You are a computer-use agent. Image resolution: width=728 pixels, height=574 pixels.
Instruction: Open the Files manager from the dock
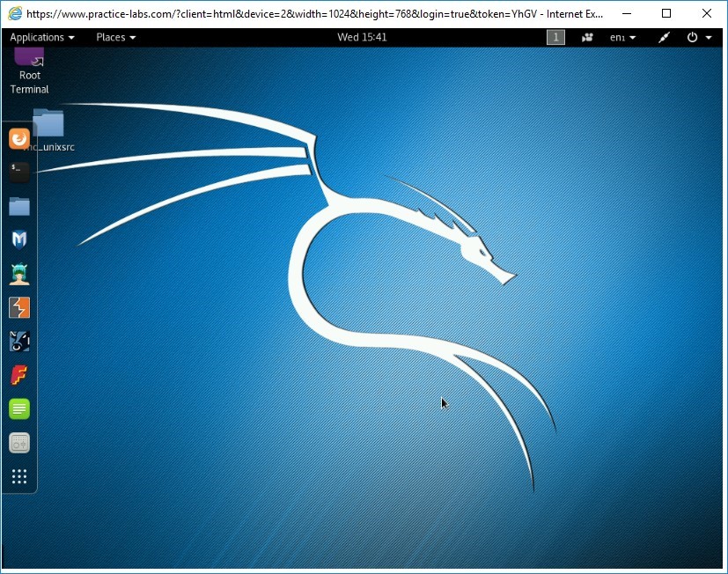(18, 205)
